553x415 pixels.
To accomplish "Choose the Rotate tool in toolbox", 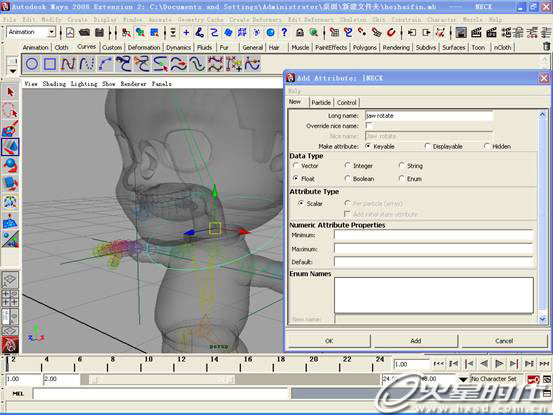I will (x=10, y=165).
